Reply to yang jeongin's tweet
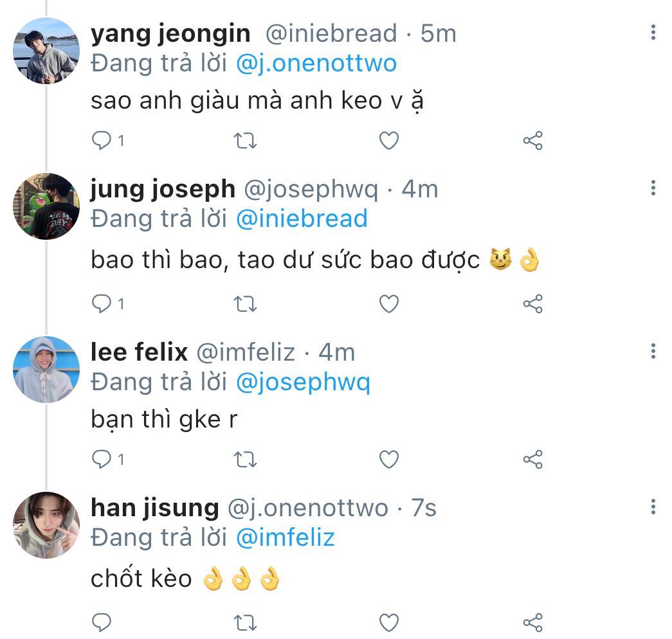Screen dimensions: 672x639 point(102,140)
